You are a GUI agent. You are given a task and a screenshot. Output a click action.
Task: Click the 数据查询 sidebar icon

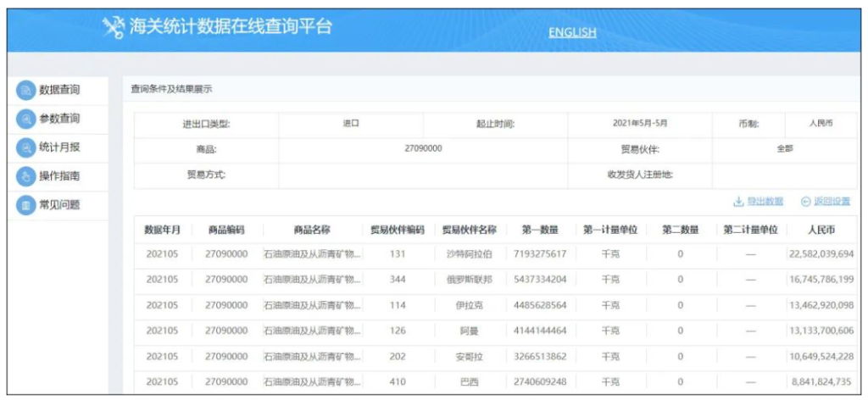[25, 90]
